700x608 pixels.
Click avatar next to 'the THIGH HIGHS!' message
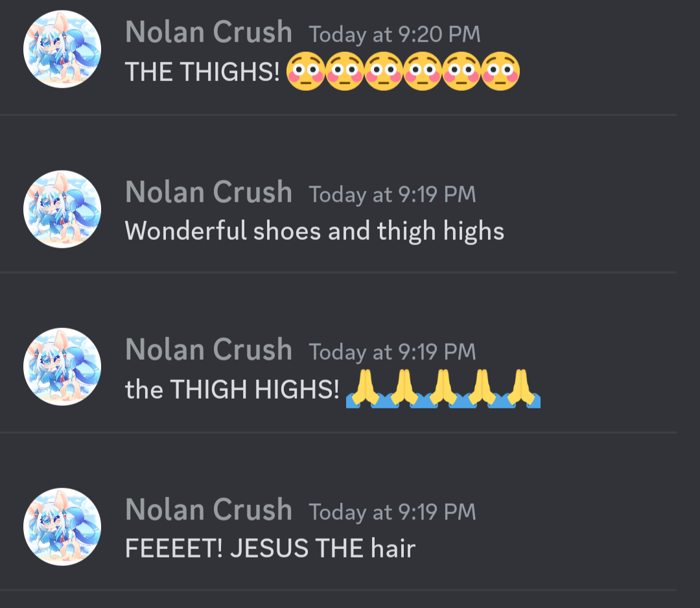pos(62,366)
